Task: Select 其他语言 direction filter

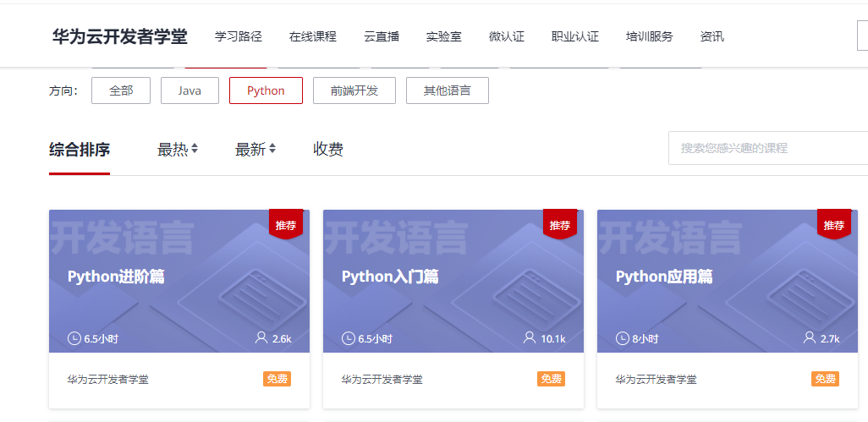Action: tap(448, 90)
